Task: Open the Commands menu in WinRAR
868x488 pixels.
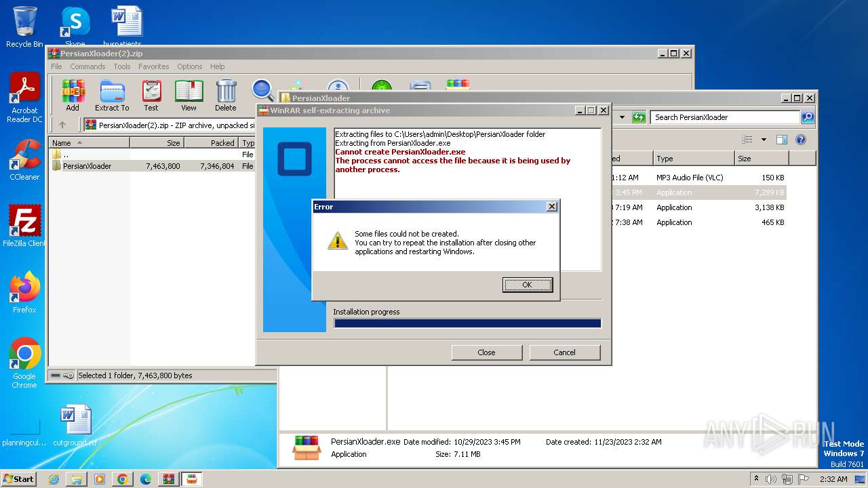Action: 87,66
